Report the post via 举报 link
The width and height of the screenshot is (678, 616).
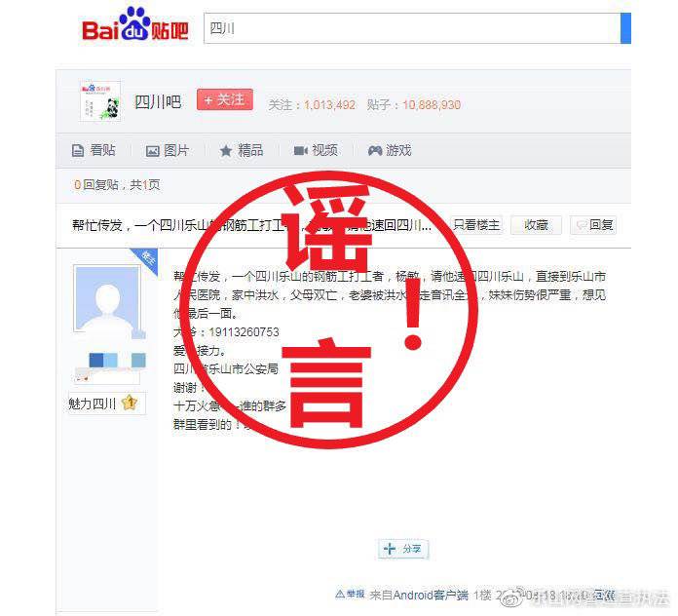(x=351, y=595)
